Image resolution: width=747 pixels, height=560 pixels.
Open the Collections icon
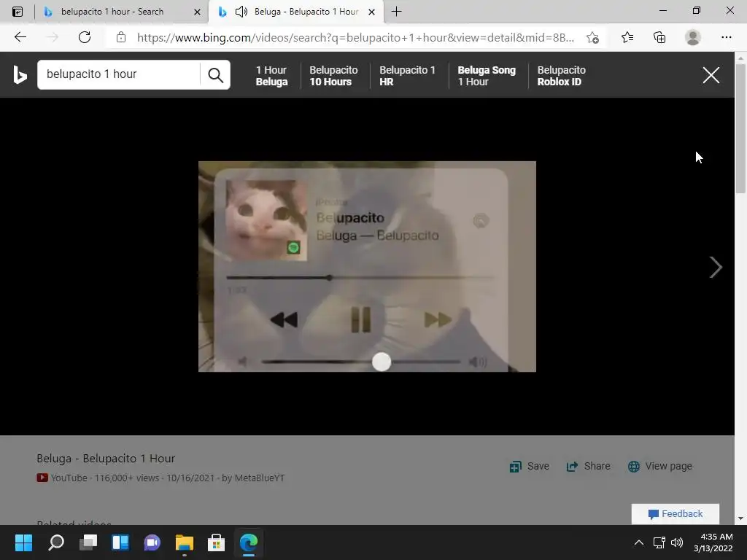tap(659, 37)
